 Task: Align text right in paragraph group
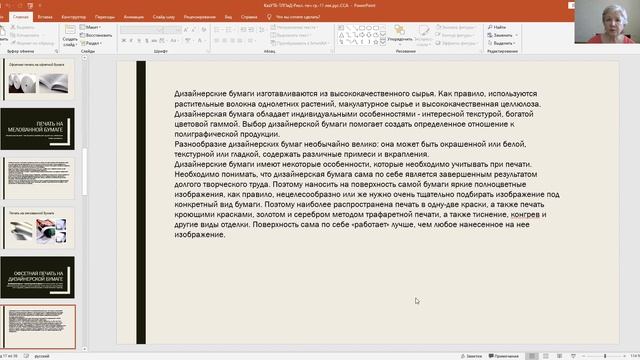pyautogui.click(x=232, y=40)
